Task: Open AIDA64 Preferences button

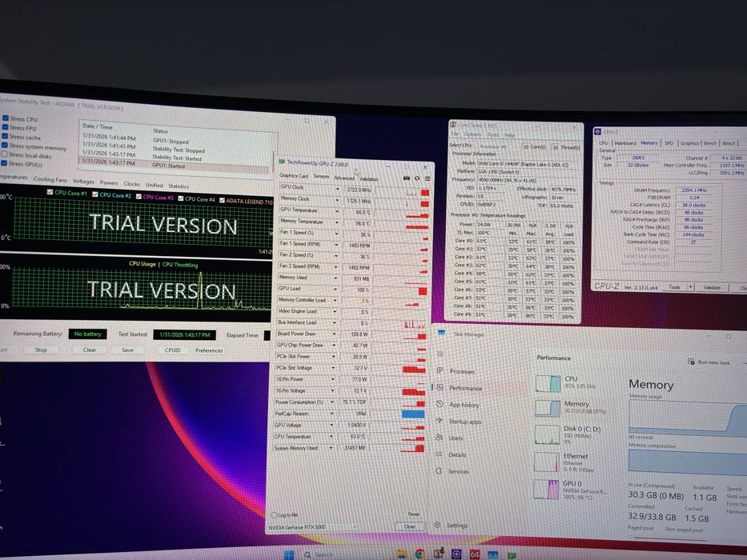Action: [209, 350]
